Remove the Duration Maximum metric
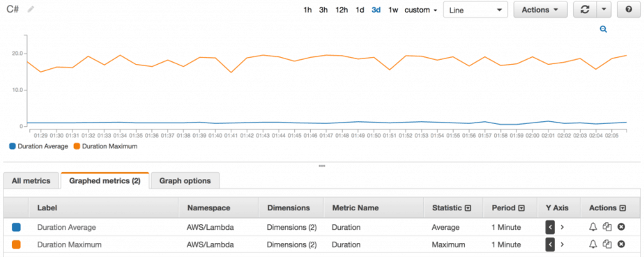 (622, 244)
